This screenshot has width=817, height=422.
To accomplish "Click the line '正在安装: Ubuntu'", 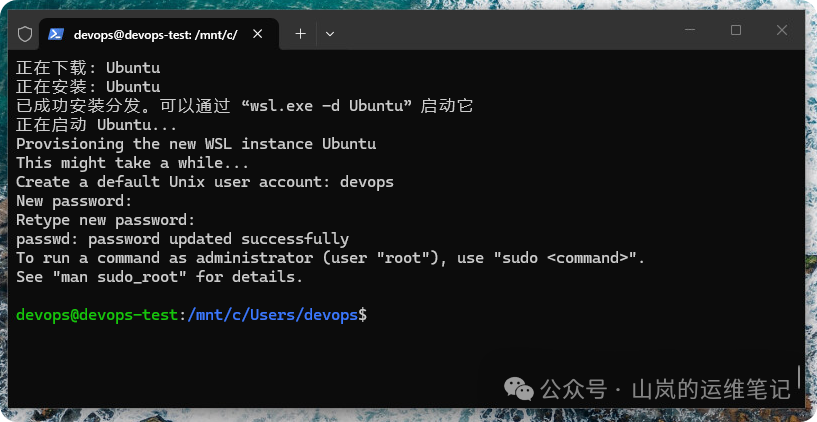I will point(88,86).
